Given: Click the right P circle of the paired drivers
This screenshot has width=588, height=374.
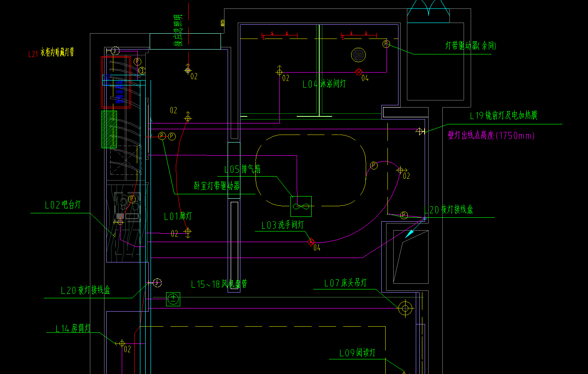Looking at the screenshot, I should point(172,136).
